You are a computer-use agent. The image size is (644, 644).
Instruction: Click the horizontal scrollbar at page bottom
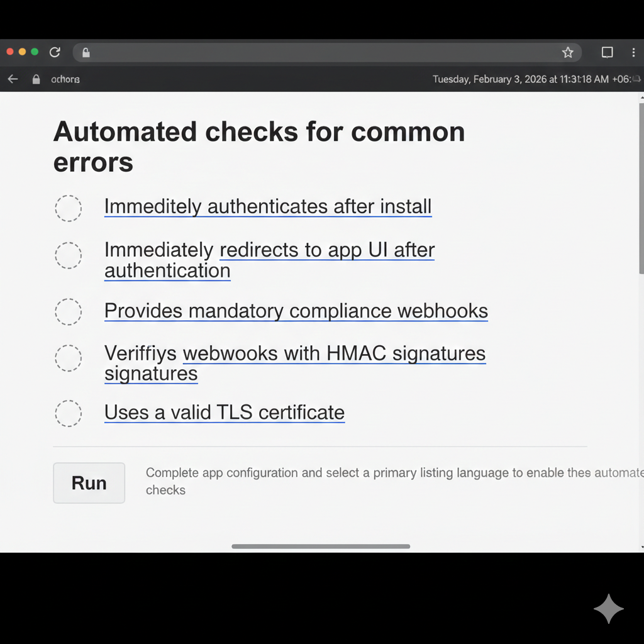click(321, 547)
